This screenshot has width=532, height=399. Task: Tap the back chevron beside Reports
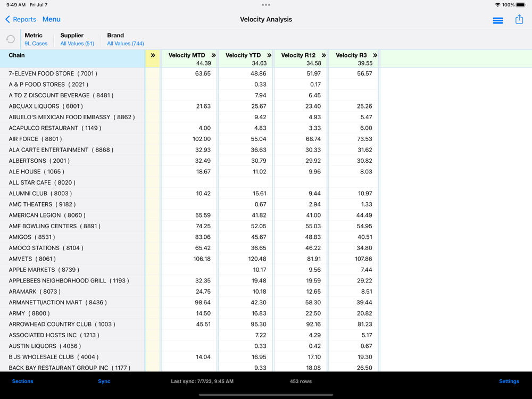pyautogui.click(x=7, y=19)
